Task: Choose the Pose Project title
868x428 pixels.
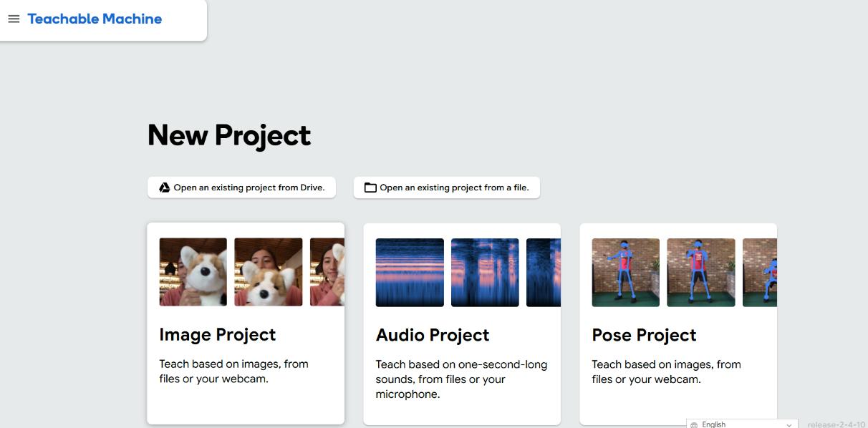Action: (644, 335)
